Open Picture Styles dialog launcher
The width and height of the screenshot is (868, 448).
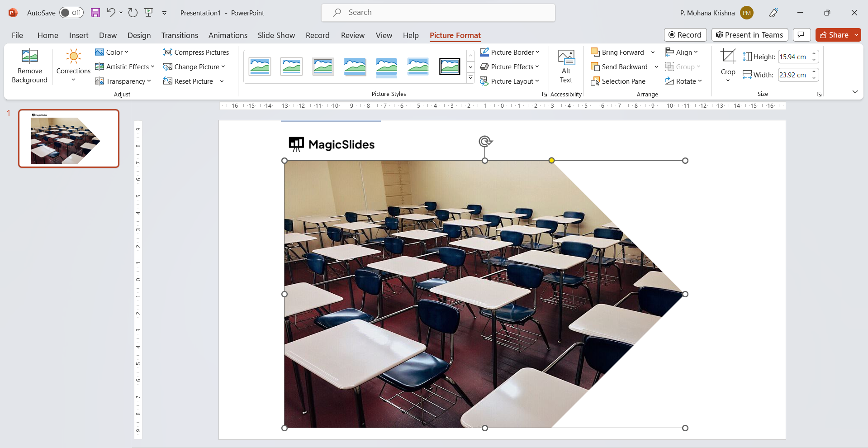click(x=545, y=94)
